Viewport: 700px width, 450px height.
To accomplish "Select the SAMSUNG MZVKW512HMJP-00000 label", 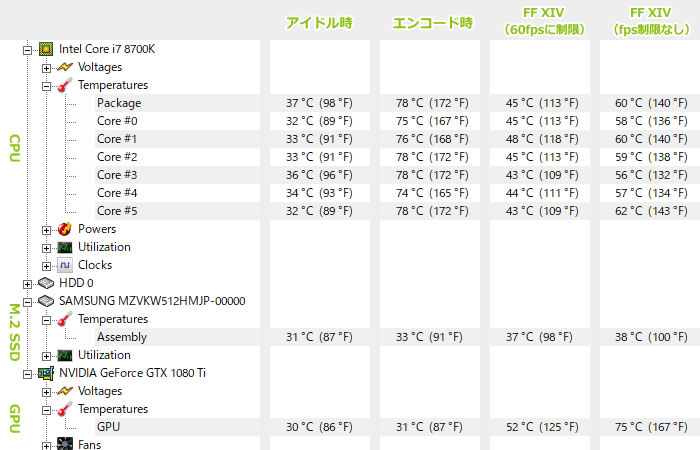I will pos(152,301).
